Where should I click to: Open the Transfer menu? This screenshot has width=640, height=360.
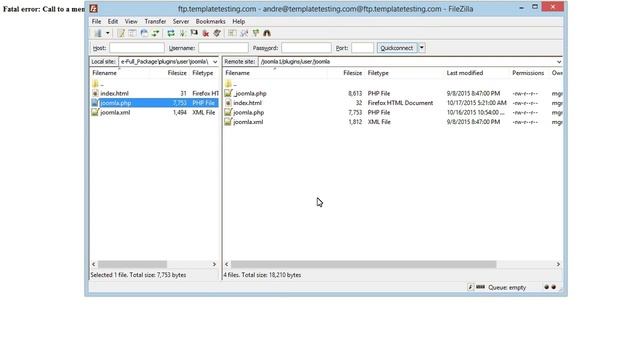(x=155, y=22)
